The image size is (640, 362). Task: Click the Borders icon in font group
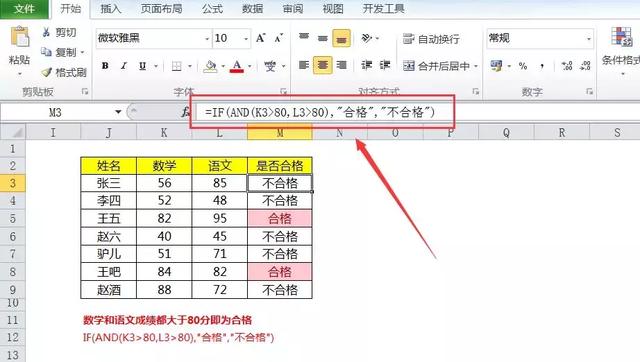point(177,66)
